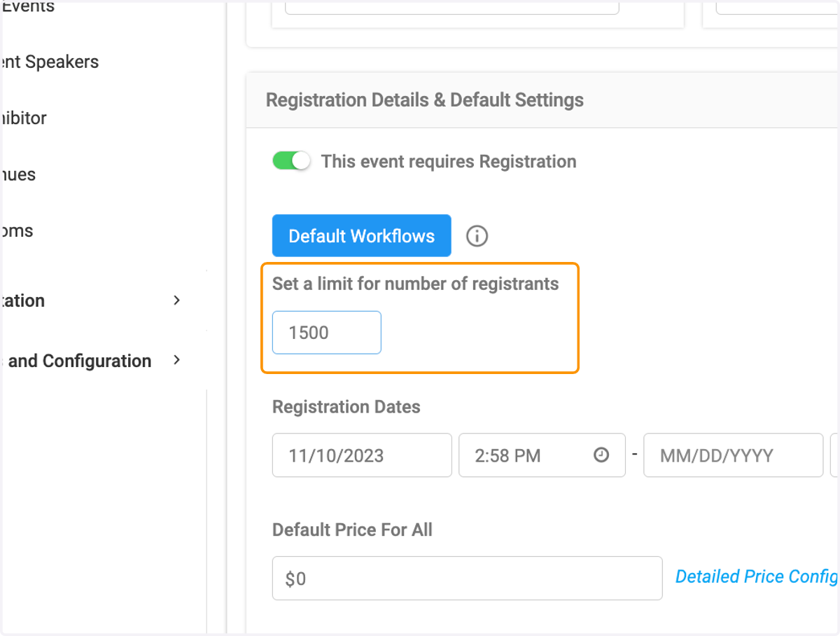Click the clock icon in the time field
Viewport: 840px width, 636px height.
point(601,455)
